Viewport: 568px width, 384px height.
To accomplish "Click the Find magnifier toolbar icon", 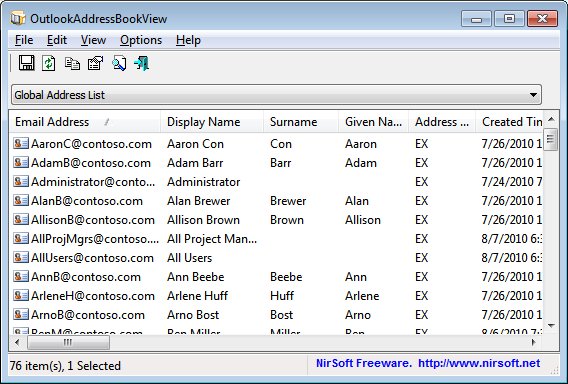I will pyautogui.click(x=119, y=63).
